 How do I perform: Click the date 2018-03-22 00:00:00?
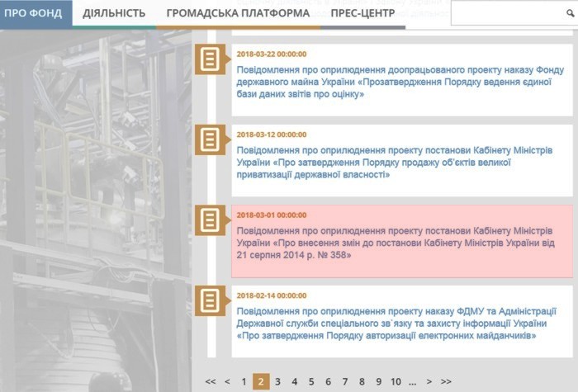(x=272, y=54)
